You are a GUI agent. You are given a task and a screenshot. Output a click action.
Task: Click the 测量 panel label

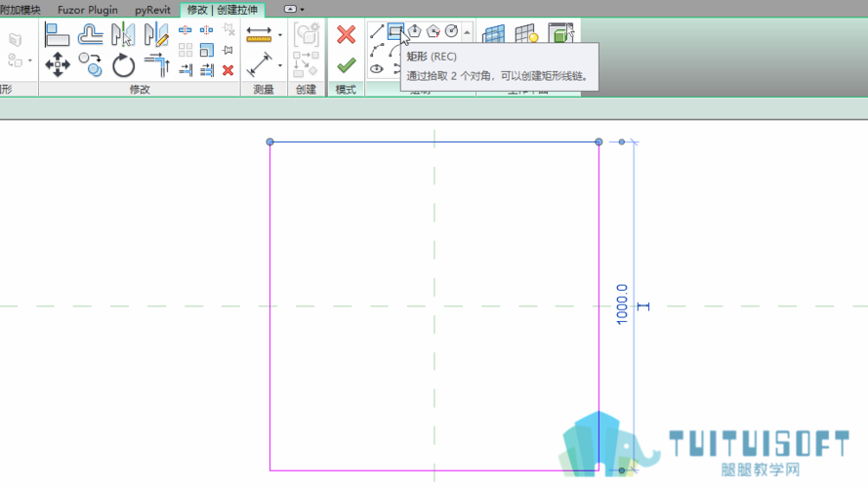(264, 89)
